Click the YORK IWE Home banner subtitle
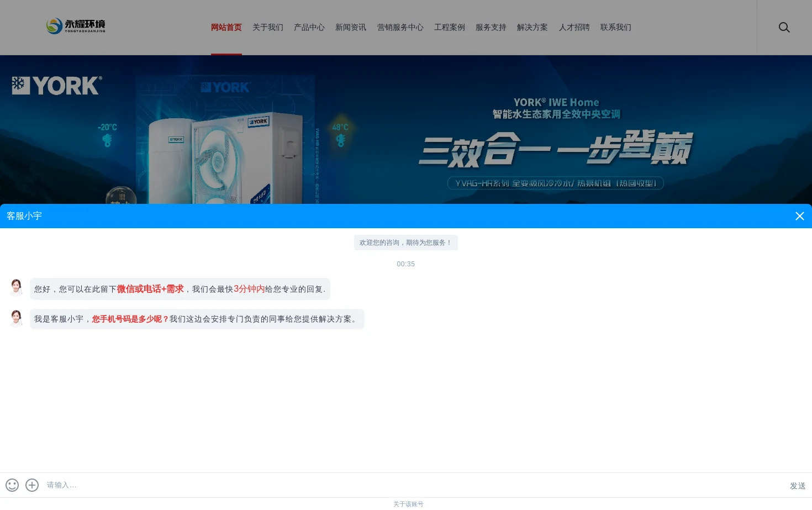 point(556,108)
